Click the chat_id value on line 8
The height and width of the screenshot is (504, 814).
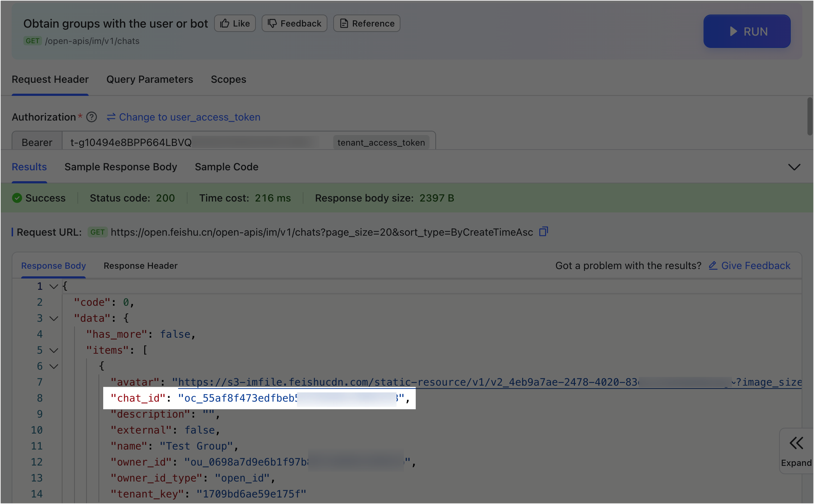tap(291, 398)
